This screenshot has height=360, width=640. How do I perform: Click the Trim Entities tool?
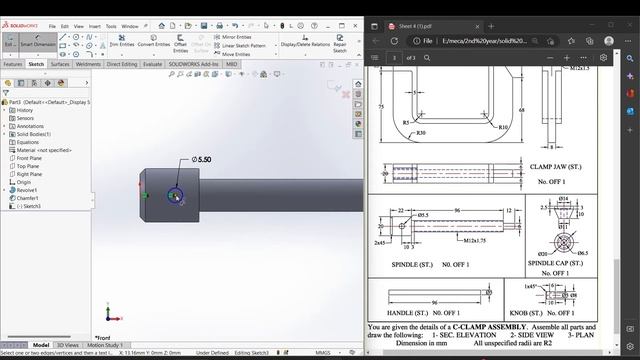pyautogui.click(x=122, y=41)
